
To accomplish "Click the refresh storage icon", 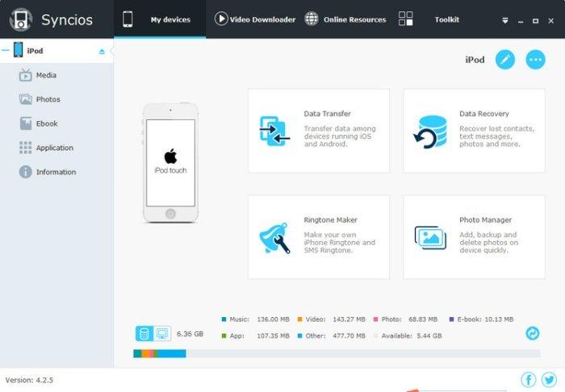I will pos(532,333).
